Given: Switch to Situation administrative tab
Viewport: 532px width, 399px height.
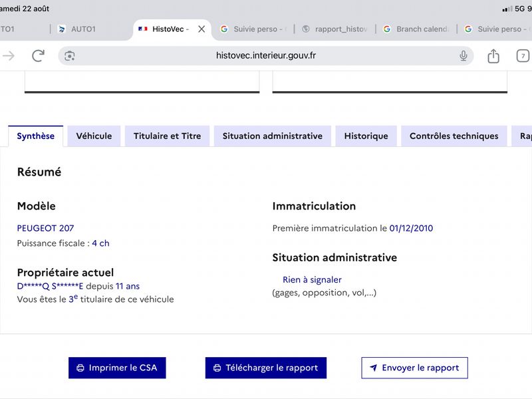Looking at the screenshot, I should 273,136.
